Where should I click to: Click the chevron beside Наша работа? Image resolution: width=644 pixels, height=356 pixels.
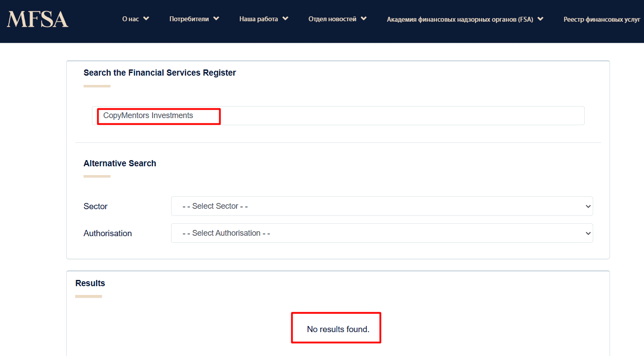coord(286,19)
